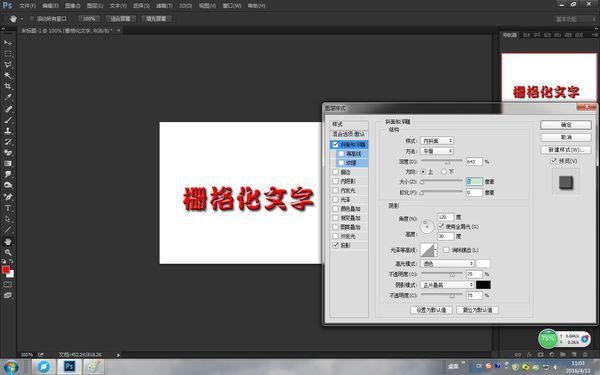
Task: Toggle the 预览 (Preview) checkbox
Action: click(x=553, y=161)
